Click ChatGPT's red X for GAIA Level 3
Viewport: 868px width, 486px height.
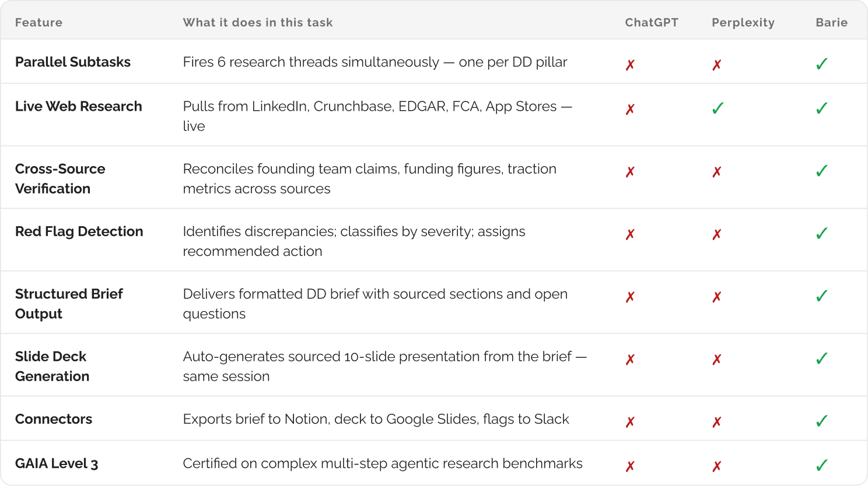pos(630,467)
